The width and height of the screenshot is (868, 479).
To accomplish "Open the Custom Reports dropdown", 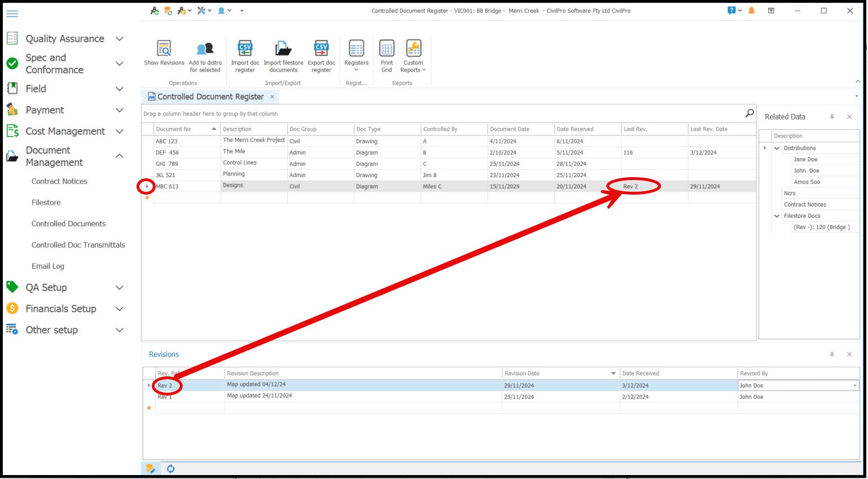I will point(413,56).
